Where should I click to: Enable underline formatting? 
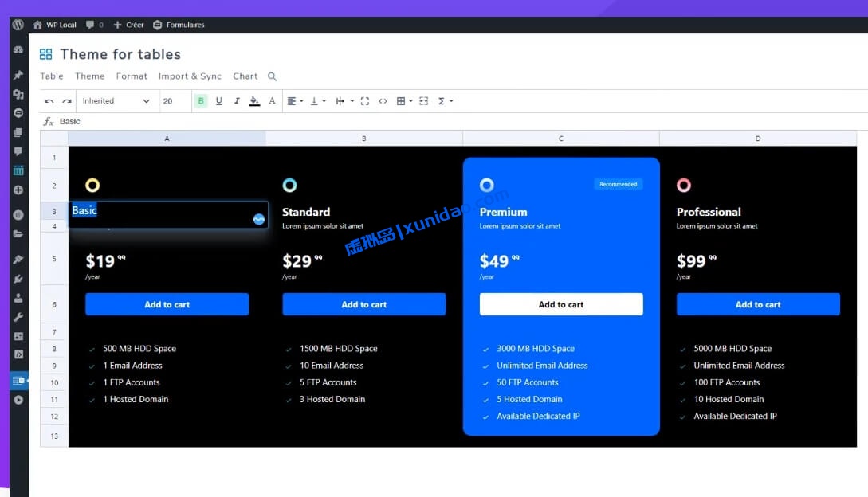[219, 100]
